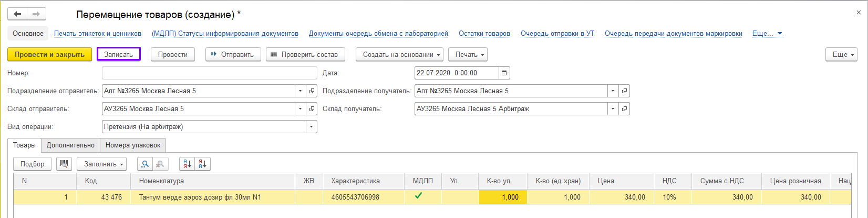
Task: Sort table rows ascending А-Я
Action: tap(187, 164)
